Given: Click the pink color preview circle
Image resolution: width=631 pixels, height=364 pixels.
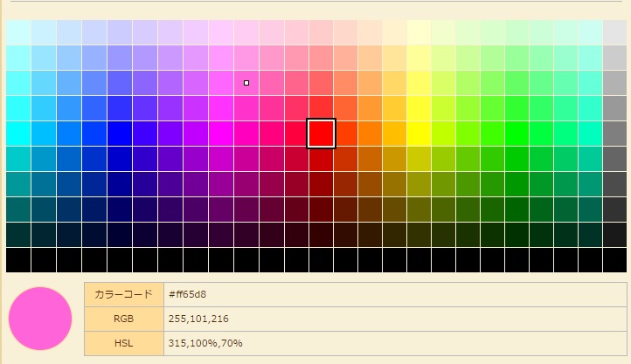Looking at the screenshot, I should tap(40, 319).
